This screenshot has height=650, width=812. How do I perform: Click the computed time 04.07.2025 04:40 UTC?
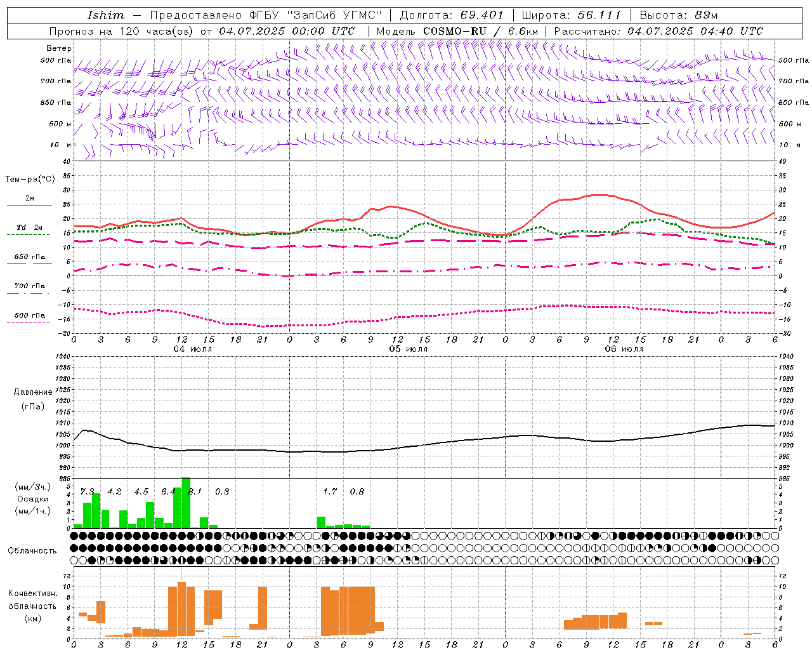point(695,31)
